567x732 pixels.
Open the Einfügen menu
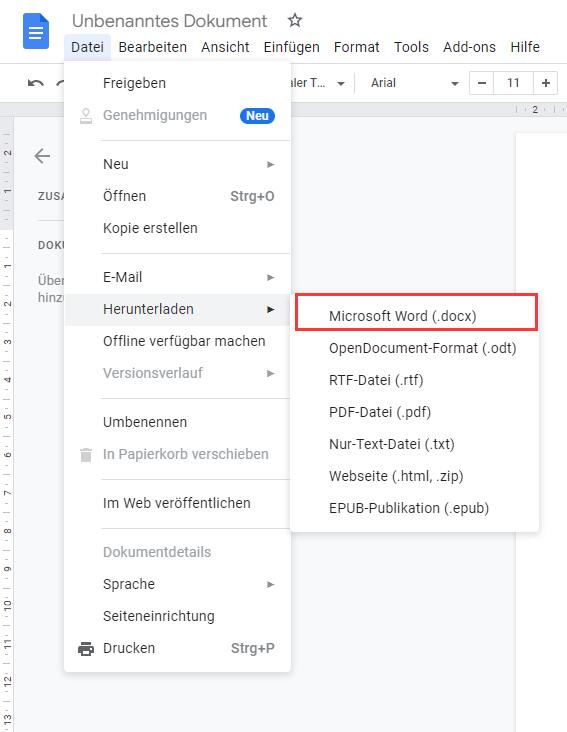tap(291, 47)
